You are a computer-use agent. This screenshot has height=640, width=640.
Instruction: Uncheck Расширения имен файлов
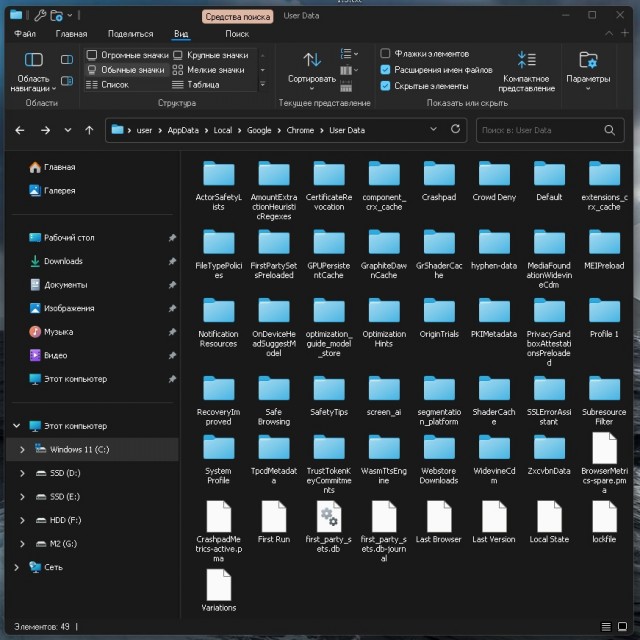point(385,70)
